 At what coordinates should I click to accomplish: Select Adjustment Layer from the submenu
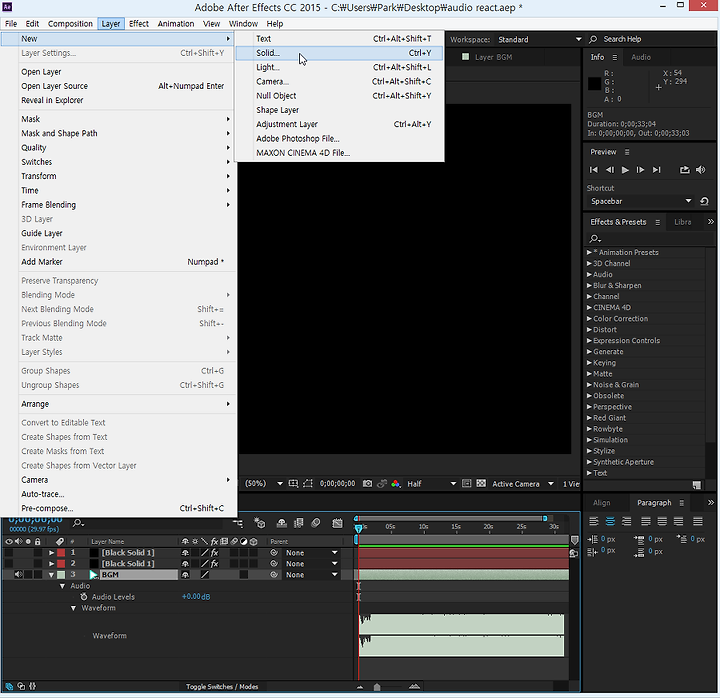tap(339, 124)
